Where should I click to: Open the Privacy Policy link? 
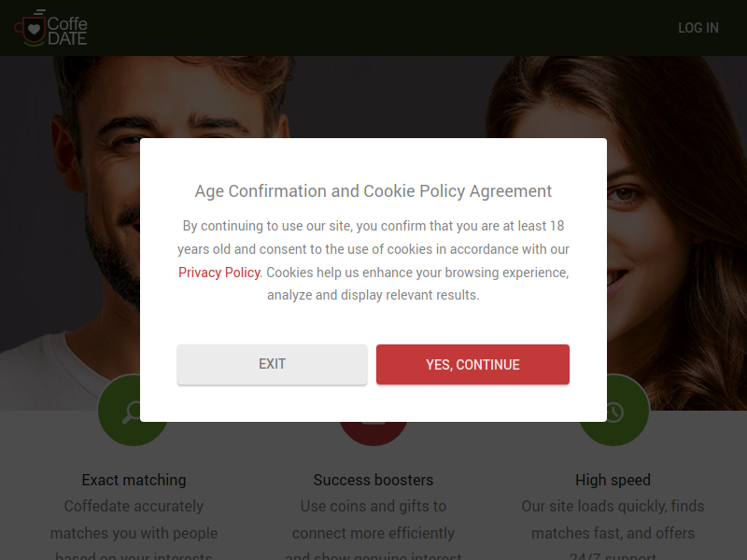[x=219, y=273]
